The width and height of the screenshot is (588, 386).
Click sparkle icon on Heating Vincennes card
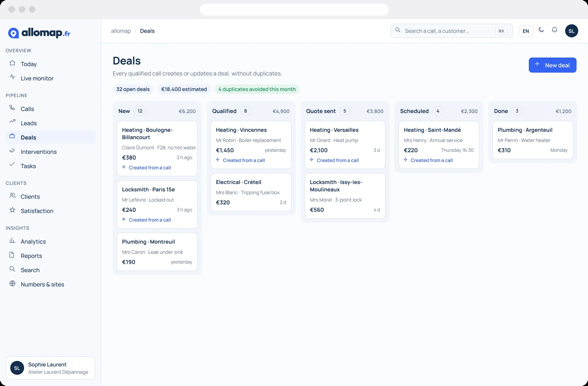(218, 160)
